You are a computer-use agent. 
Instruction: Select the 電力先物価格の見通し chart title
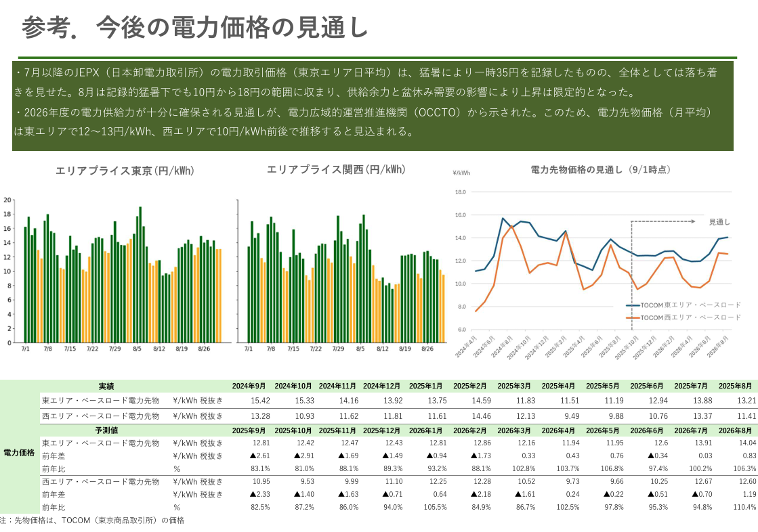(x=600, y=169)
